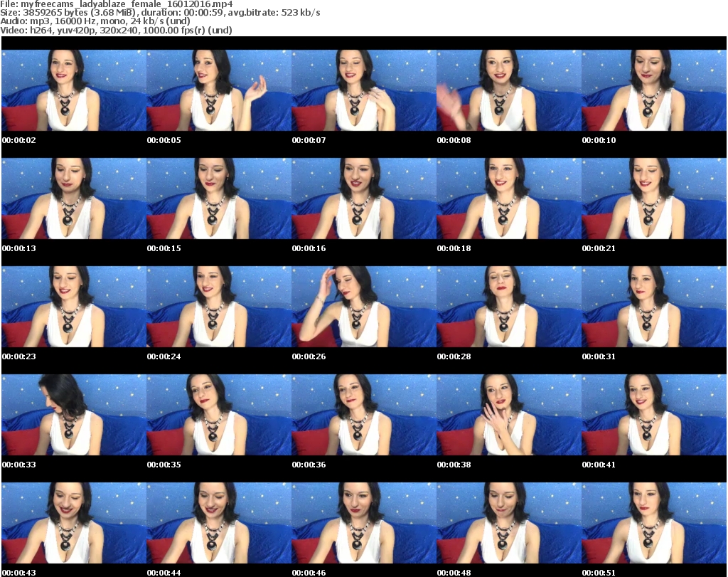This screenshot has height=577, width=728.
Task: Click the timestamp label 00:00:28
Action: [454, 356]
